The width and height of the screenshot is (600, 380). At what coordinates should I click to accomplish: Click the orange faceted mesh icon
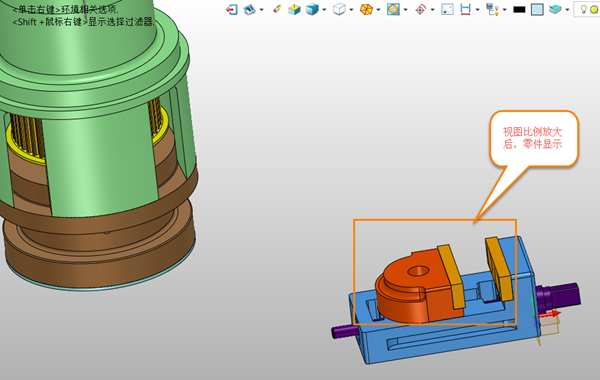(x=366, y=9)
